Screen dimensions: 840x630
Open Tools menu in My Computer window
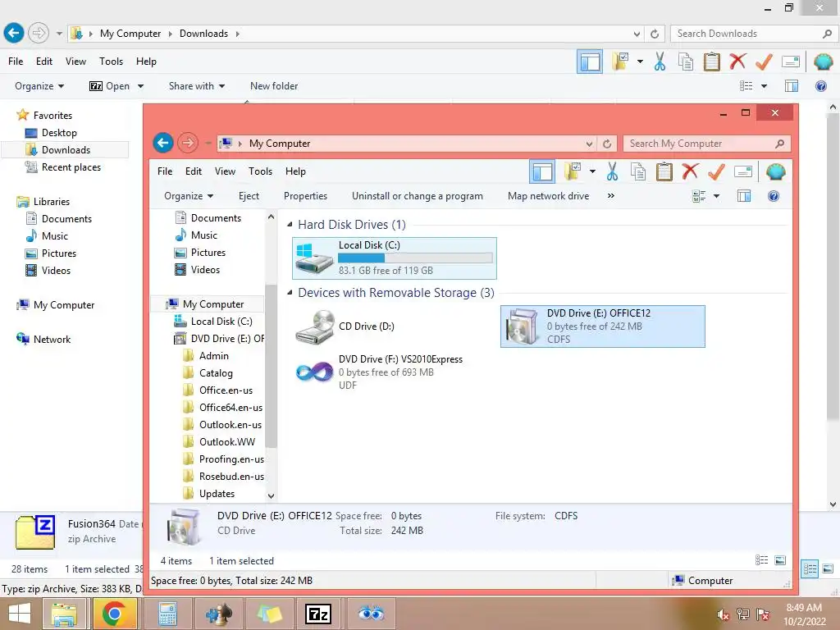coord(260,171)
